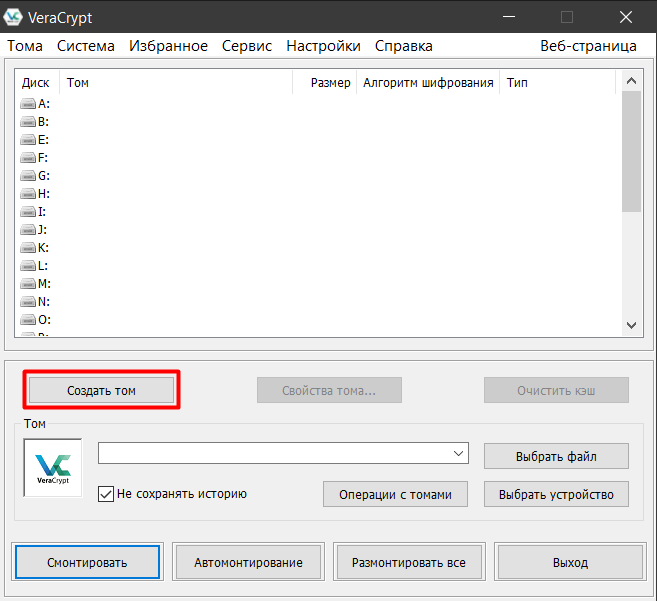This screenshot has width=657, height=601.
Task: Click the Свойства тома... button
Action: 329,390
